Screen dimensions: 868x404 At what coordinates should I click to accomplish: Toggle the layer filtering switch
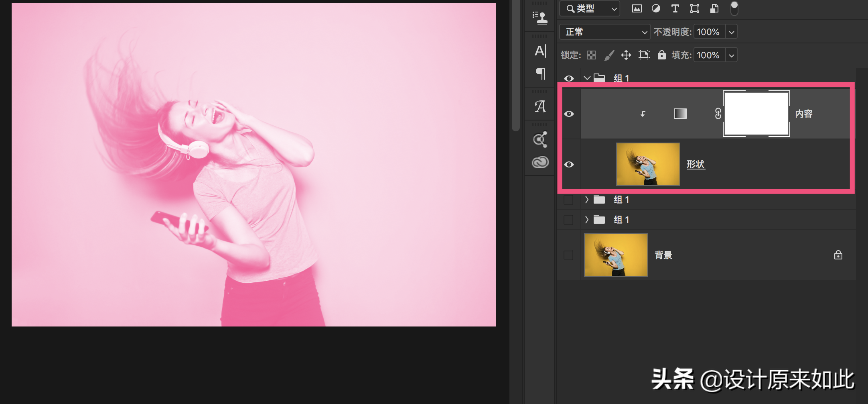(734, 8)
